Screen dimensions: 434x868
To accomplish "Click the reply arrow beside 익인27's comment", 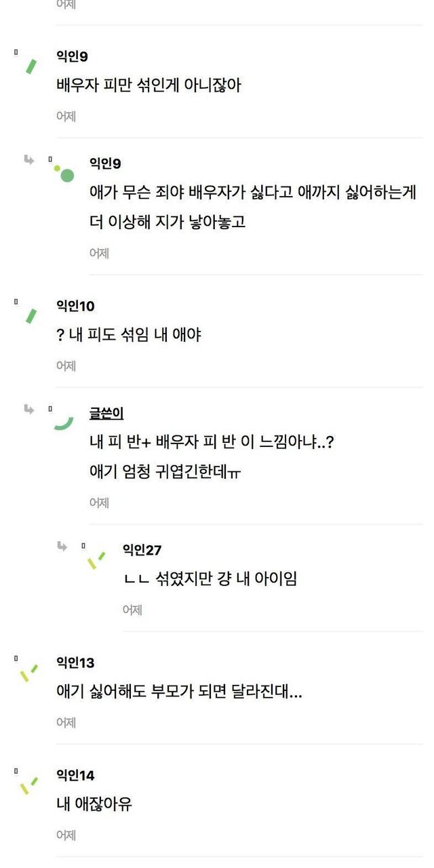I will (62, 546).
